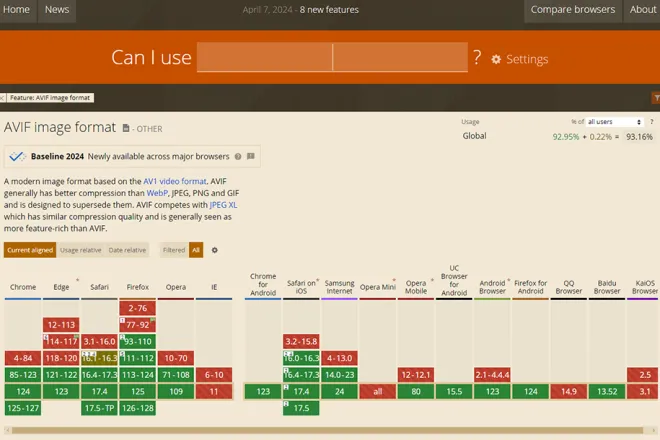
Task: Click the Baseline info question mark icon
Action: [238, 157]
